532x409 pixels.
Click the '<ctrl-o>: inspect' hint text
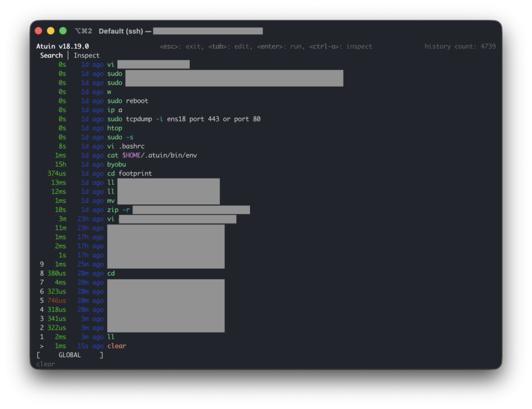(341, 46)
